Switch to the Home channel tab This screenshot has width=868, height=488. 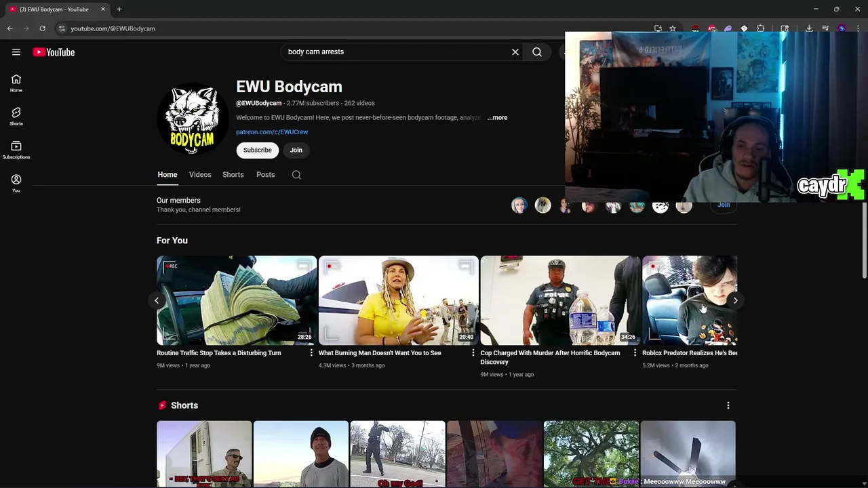167,175
